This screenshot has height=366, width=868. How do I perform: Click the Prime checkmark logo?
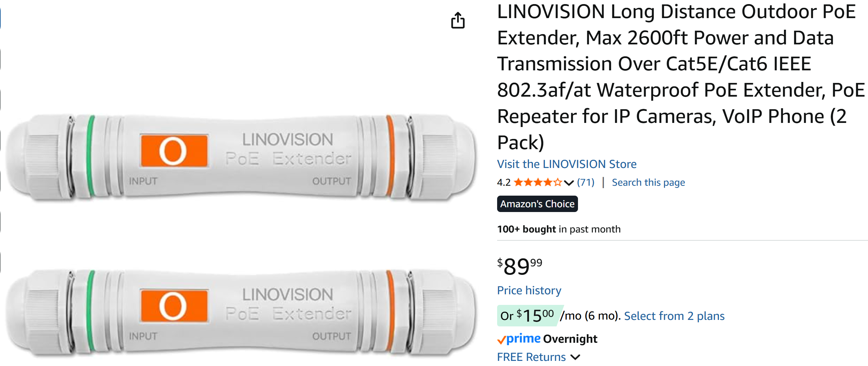click(519, 339)
